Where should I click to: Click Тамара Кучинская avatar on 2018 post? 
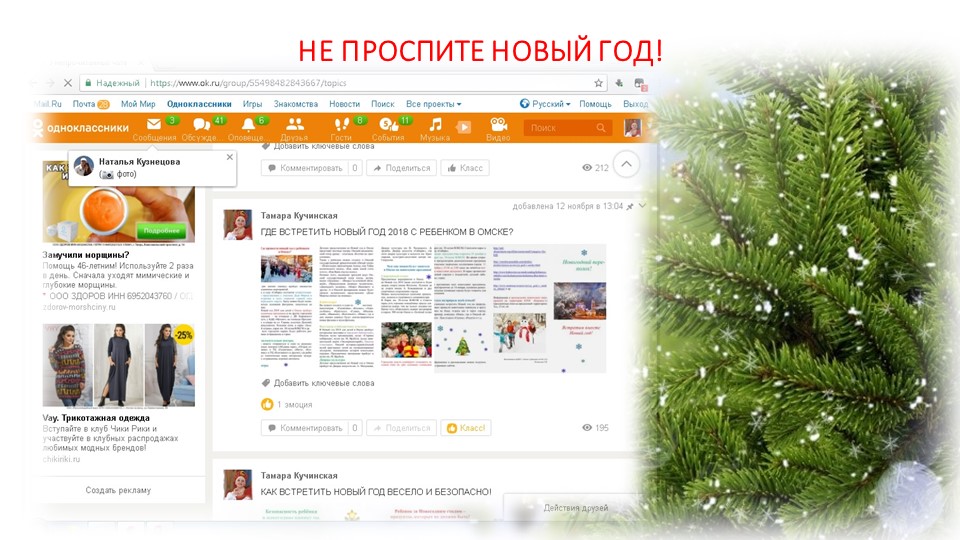(238, 224)
